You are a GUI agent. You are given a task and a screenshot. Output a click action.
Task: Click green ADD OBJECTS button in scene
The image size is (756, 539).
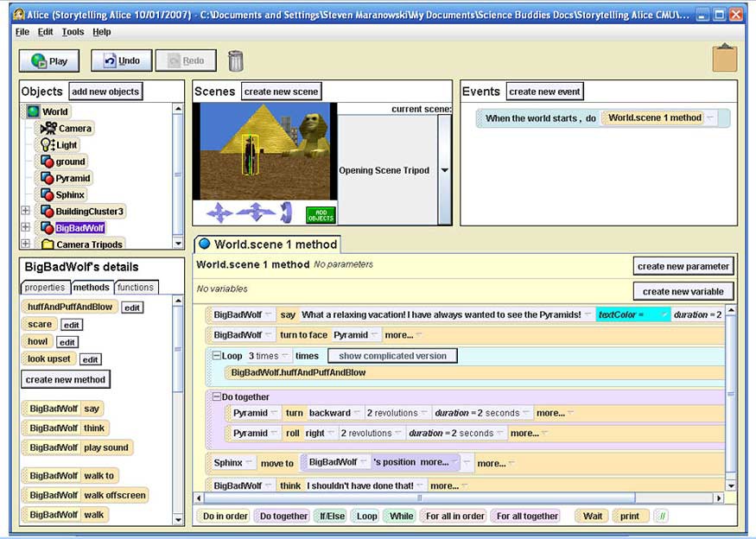pyautogui.click(x=321, y=215)
